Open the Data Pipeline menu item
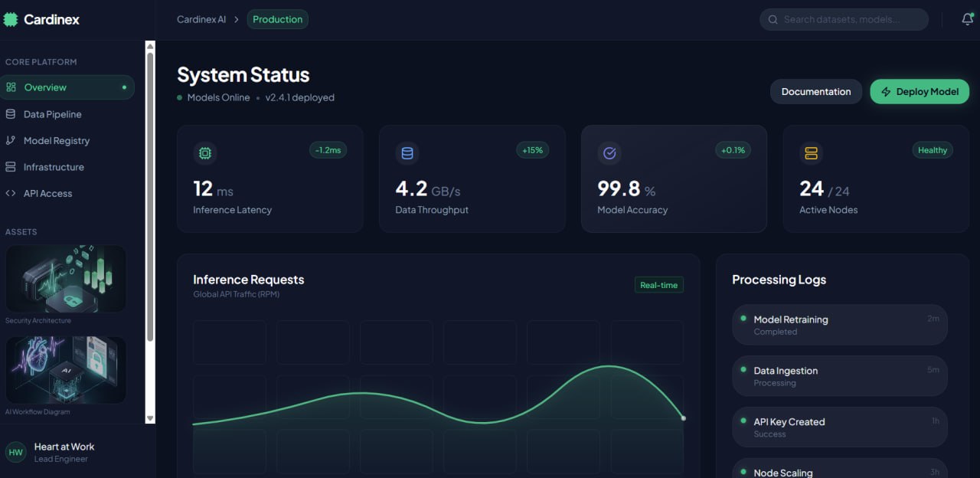The image size is (980, 478). click(x=67, y=114)
